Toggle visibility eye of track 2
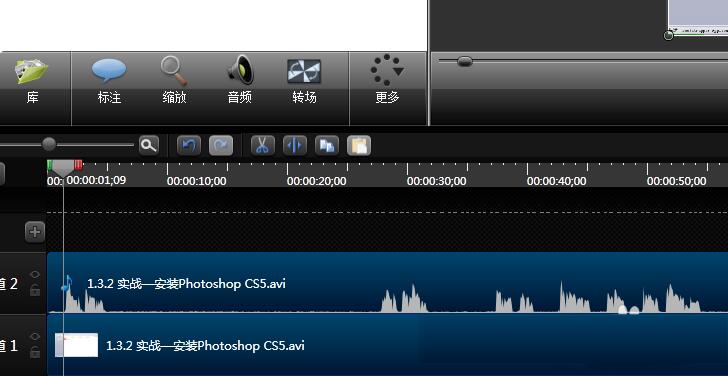The image size is (728, 376). [x=34, y=274]
